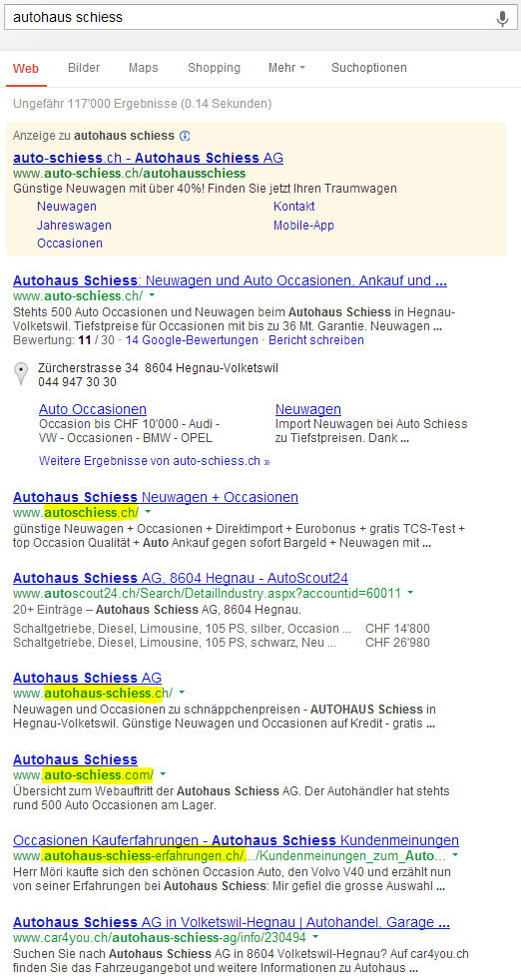Expand the arrow beside autohaus-schiess-erfahrungen.ch URL

(x=455, y=855)
